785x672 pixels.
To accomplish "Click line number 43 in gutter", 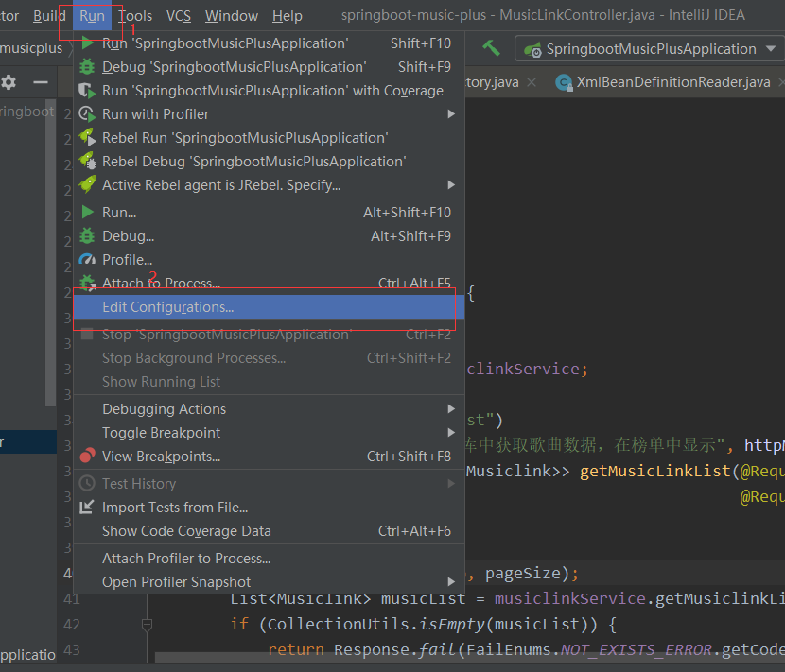I will pos(72,650).
